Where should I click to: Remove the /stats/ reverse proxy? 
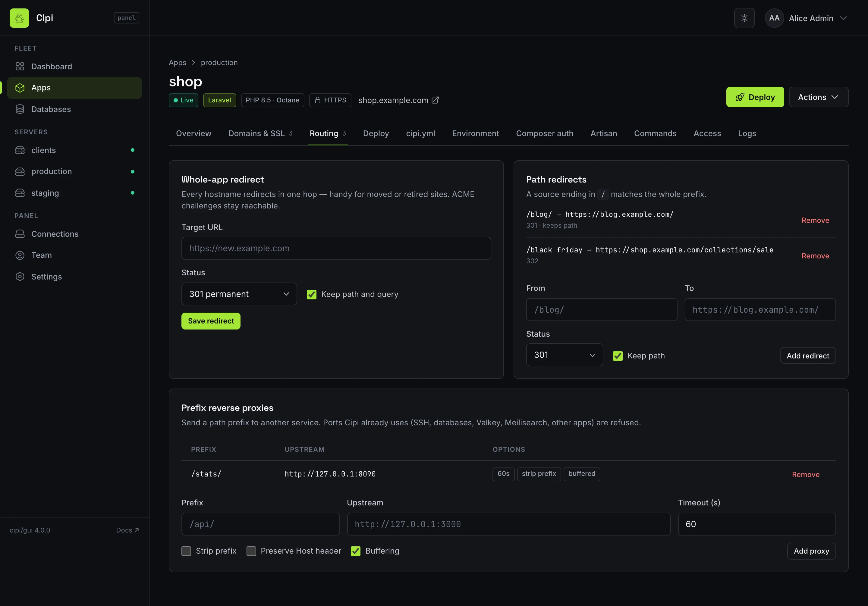(806, 474)
